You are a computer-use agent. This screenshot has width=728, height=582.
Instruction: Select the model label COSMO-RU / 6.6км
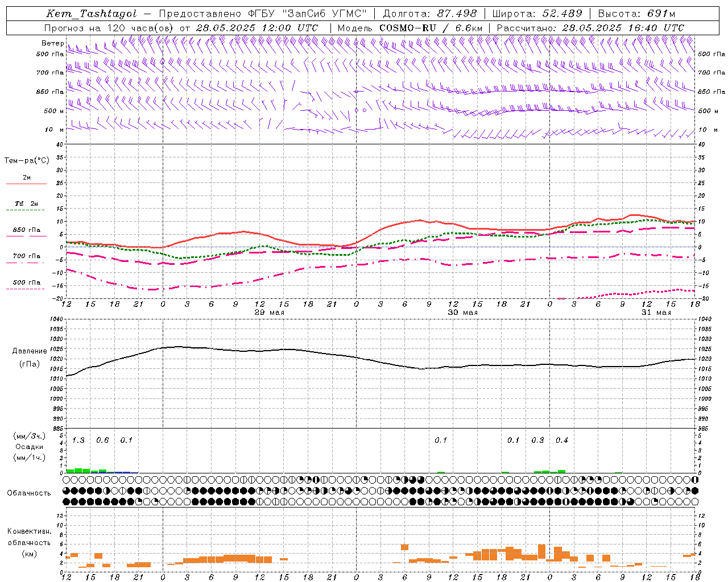[x=431, y=28]
